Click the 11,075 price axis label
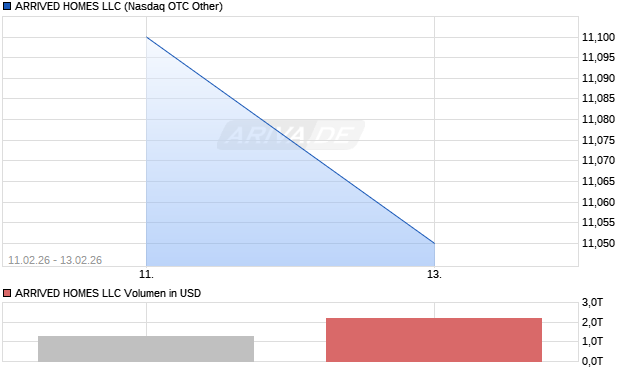Viewport: 620px width, 371px height. click(598, 140)
